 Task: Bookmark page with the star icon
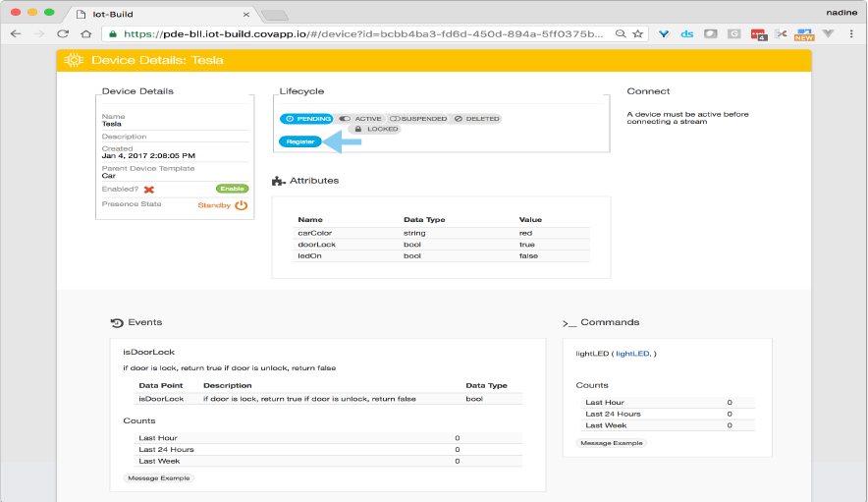(x=638, y=33)
